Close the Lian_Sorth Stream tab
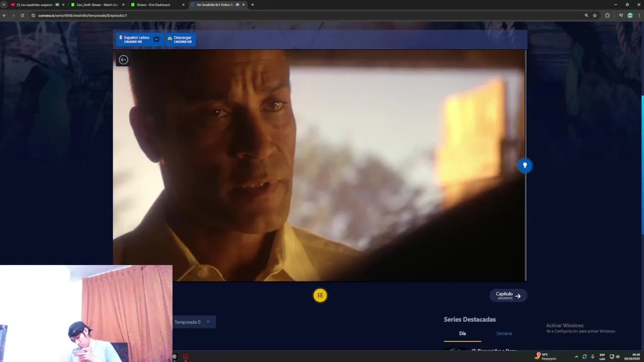Screen dimensions: 644x362 point(123,5)
